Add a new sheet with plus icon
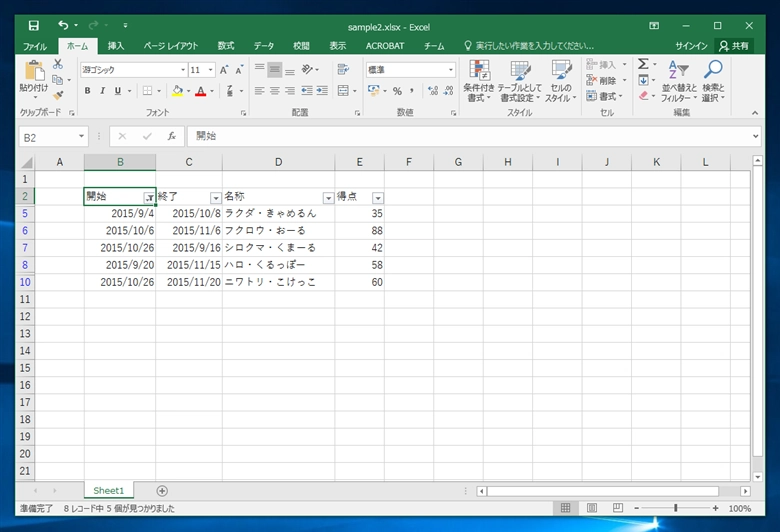Viewport: 780px width, 532px height. click(162, 491)
